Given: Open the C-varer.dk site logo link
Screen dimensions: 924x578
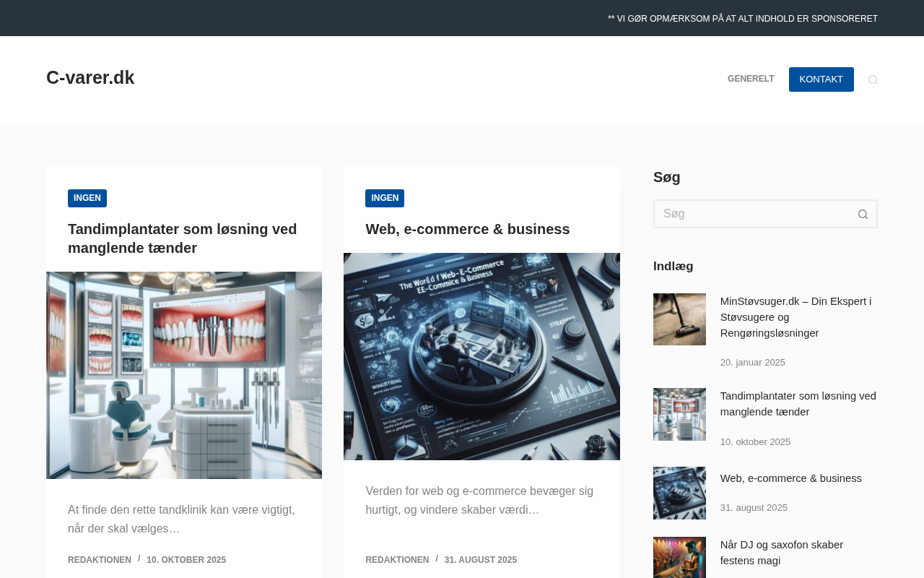Looking at the screenshot, I should [90, 77].
